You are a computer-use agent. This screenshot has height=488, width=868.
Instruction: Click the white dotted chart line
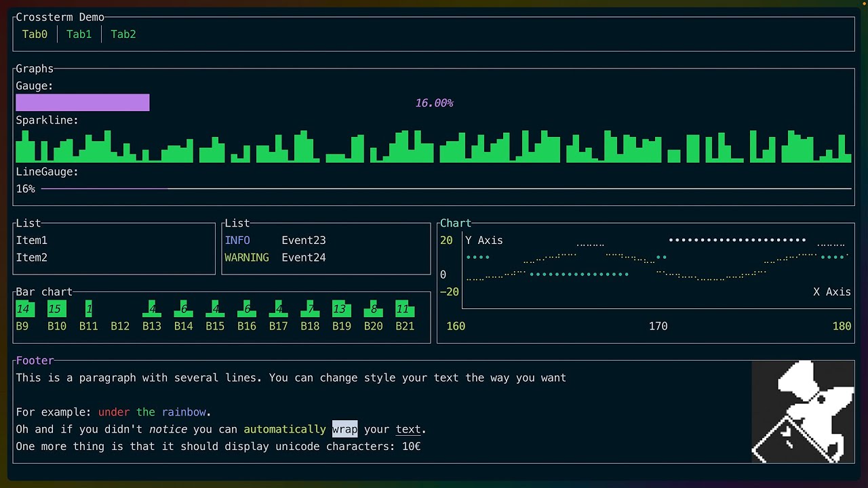click(737, 240)
